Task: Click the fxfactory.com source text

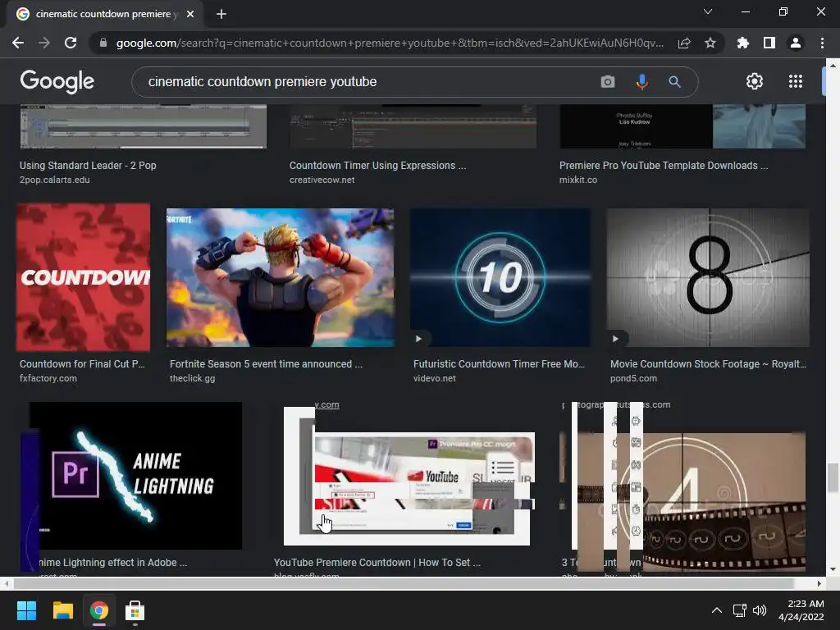Action: pos(48,378)
